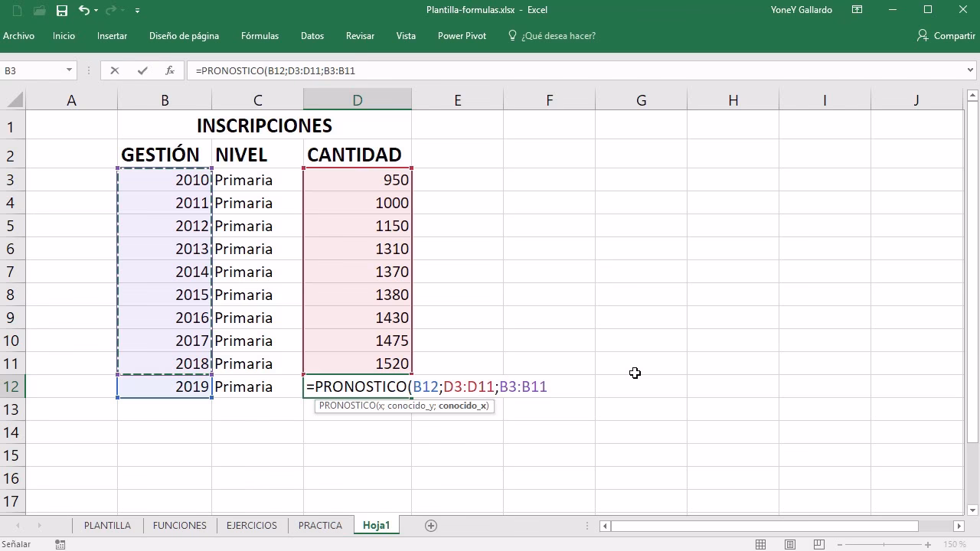Switch to the PLANTILLA sheet tab
Screen dimensions: 980x551
pyautogui.click(x=106, y=526)
